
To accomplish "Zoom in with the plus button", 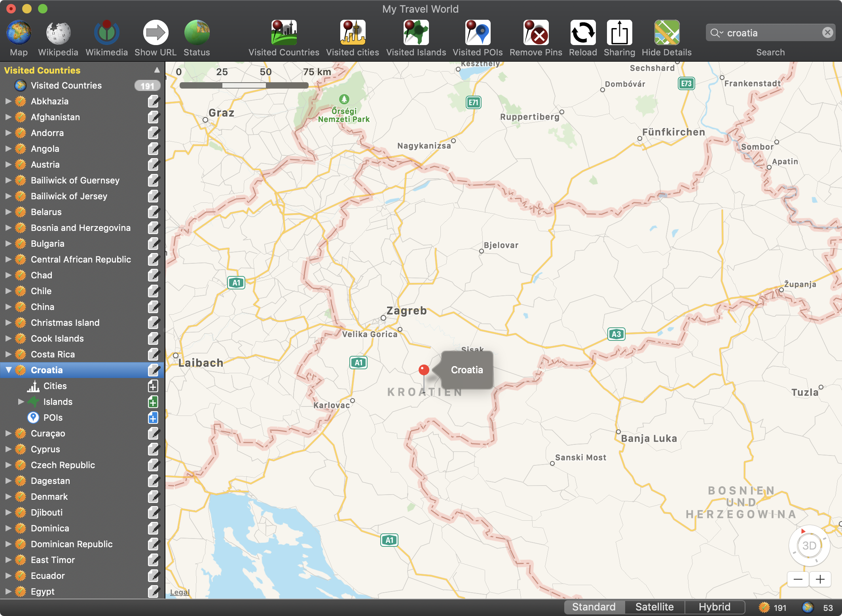I will [x=820, y=580].
